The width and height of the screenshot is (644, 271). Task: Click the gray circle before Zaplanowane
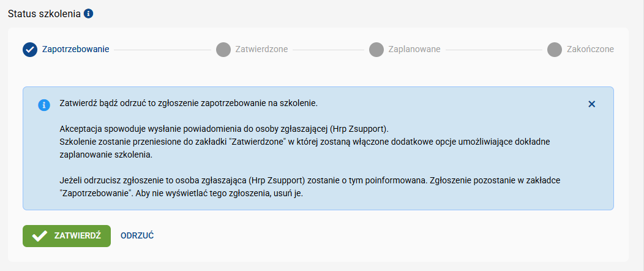tap(376, 49)
